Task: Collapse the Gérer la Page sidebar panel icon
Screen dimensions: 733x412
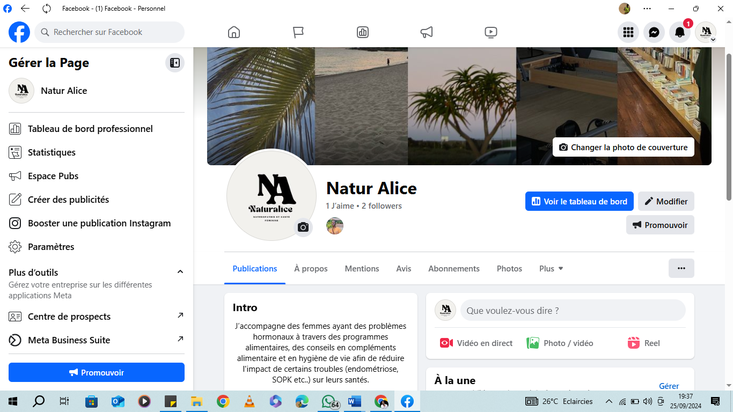Action: tap(175, 63)
